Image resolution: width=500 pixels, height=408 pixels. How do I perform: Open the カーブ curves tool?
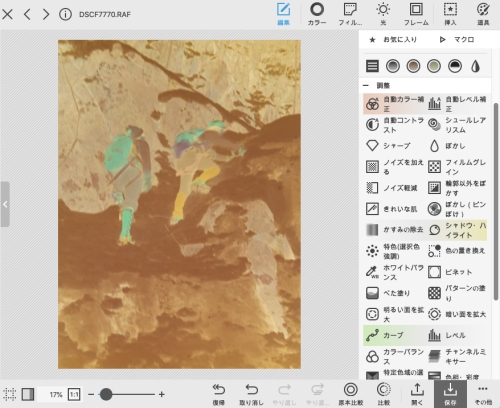[394, 335]
